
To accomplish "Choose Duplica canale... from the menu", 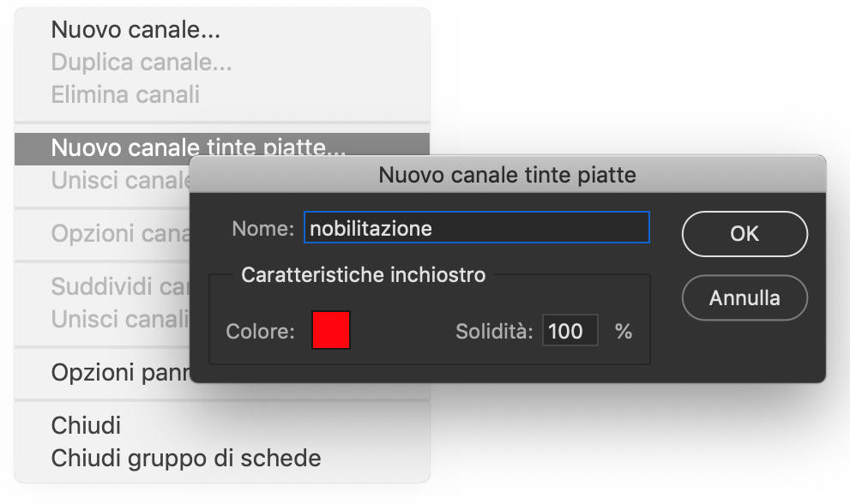I will point(142,63).
